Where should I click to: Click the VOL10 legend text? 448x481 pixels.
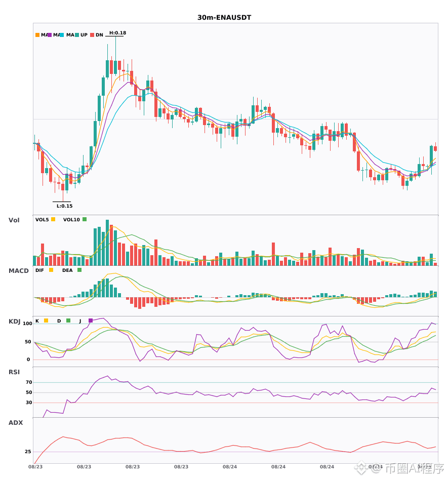coord(71,220)
